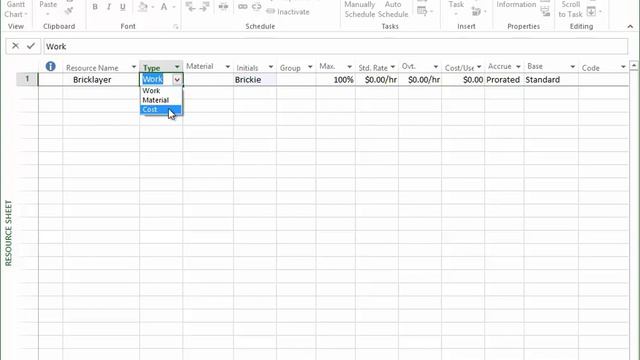The width and height of the screenshot is (640, 360).
Task: Click the background color fill icon
Action: [x=143, y=7]
